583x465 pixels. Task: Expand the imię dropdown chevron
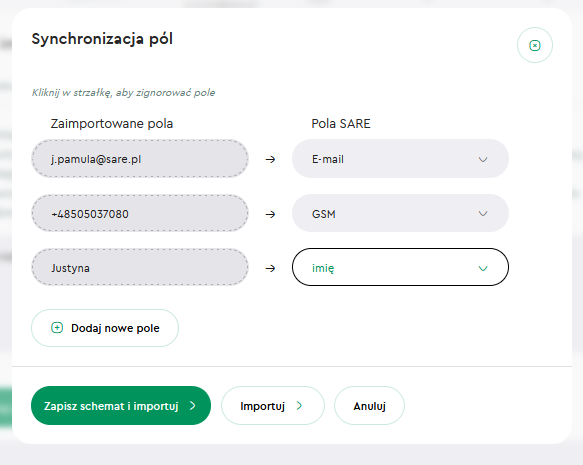coord(483,268)
